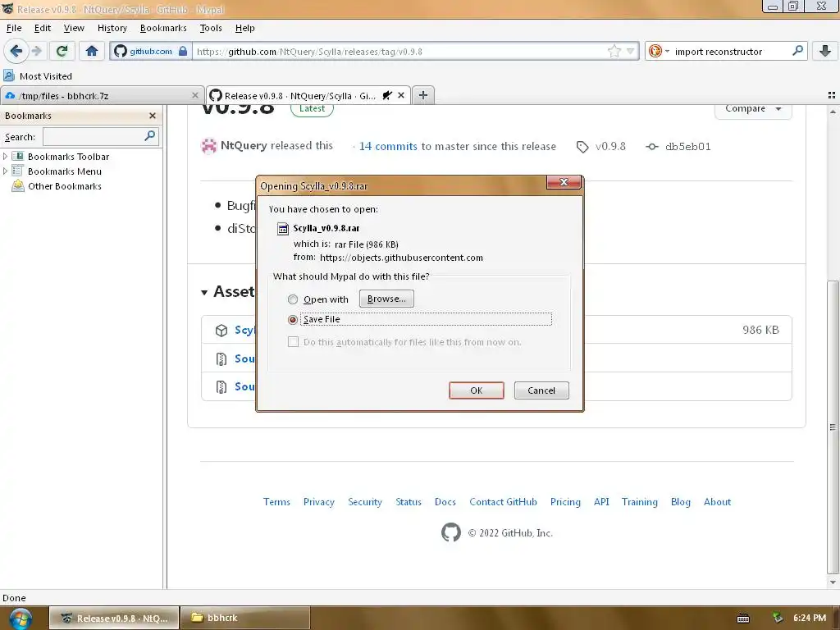
Task: Select the Release v0.9.8 NtQuery/Scylla tab
Action: point(308,96)
